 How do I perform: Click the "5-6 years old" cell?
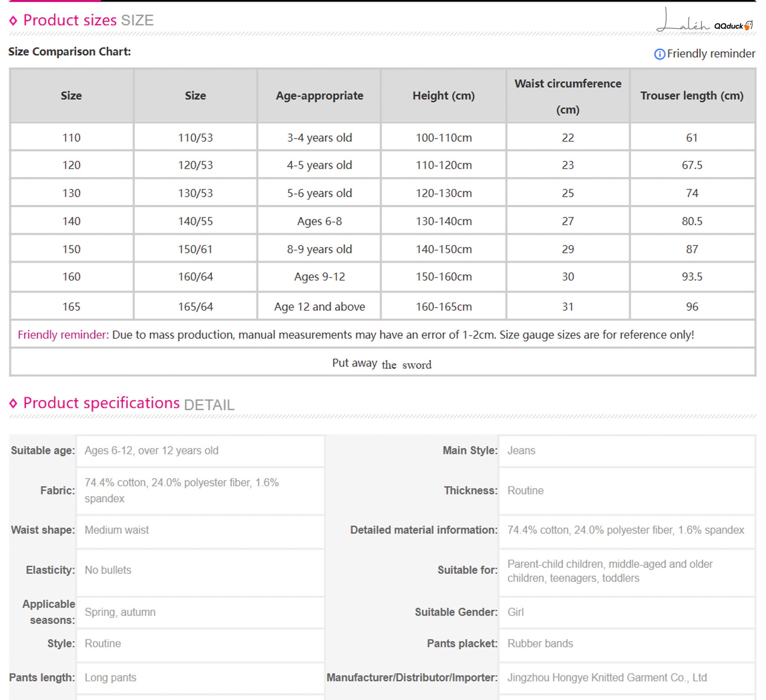point(319,193)
